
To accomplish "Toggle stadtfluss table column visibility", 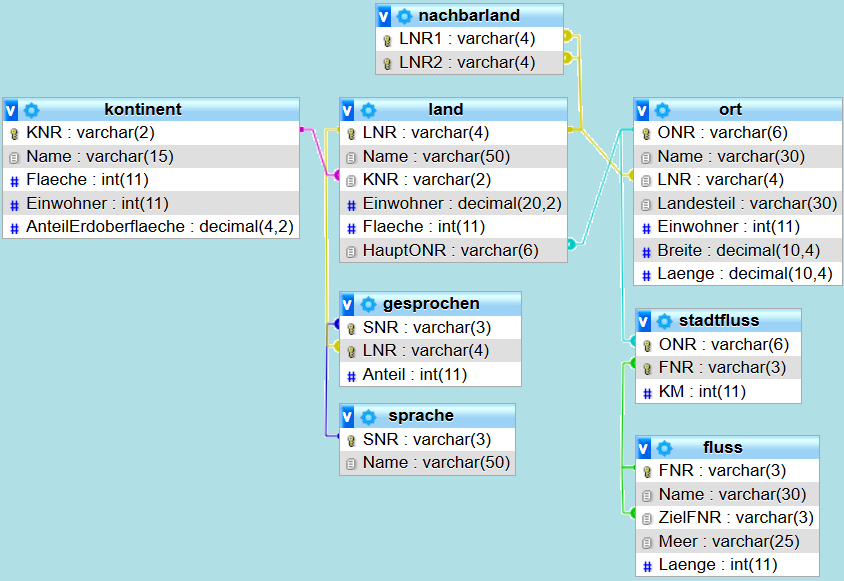I will click(x=645, y=321).
